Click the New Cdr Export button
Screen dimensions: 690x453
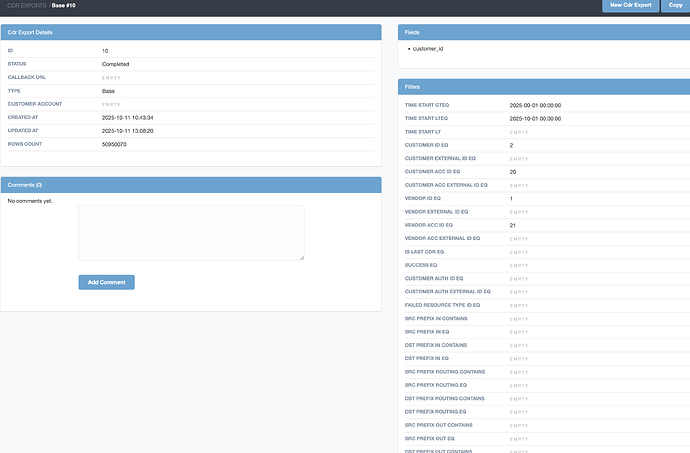click(631, 6)
